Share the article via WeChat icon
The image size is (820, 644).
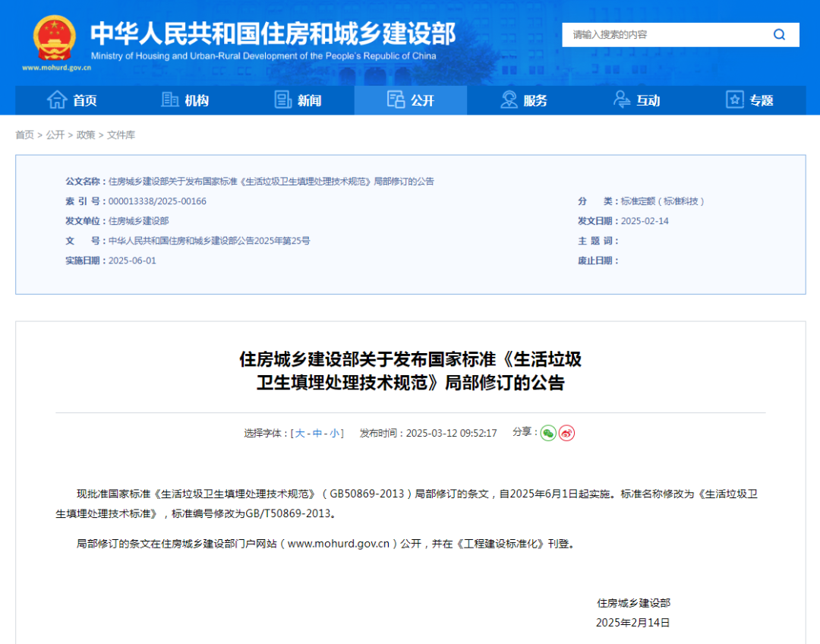click(x=548, y=433)
